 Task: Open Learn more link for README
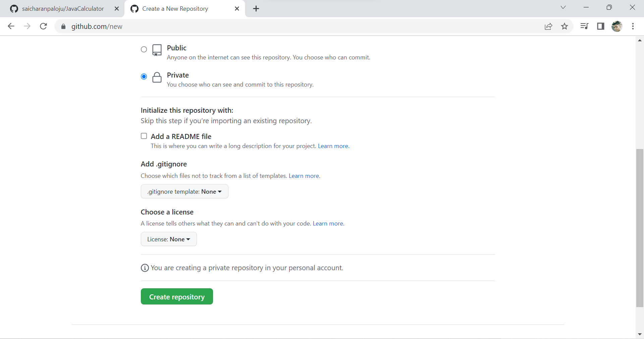(x=333, y=146)
